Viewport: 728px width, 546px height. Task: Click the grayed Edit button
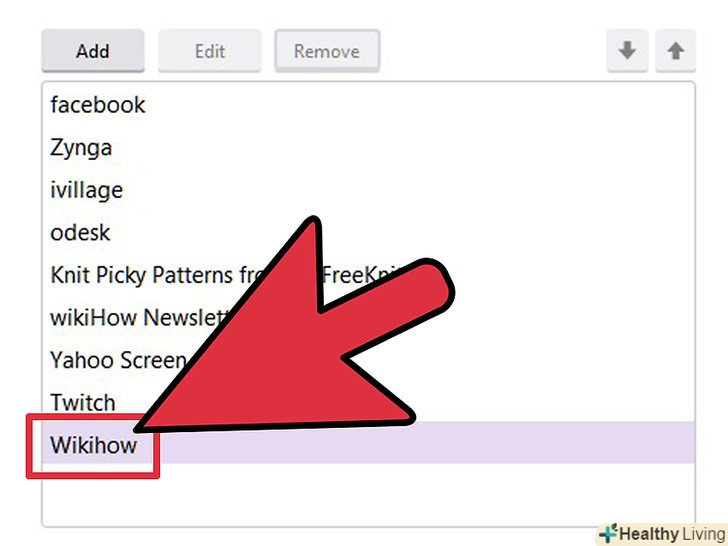point(210,51)
